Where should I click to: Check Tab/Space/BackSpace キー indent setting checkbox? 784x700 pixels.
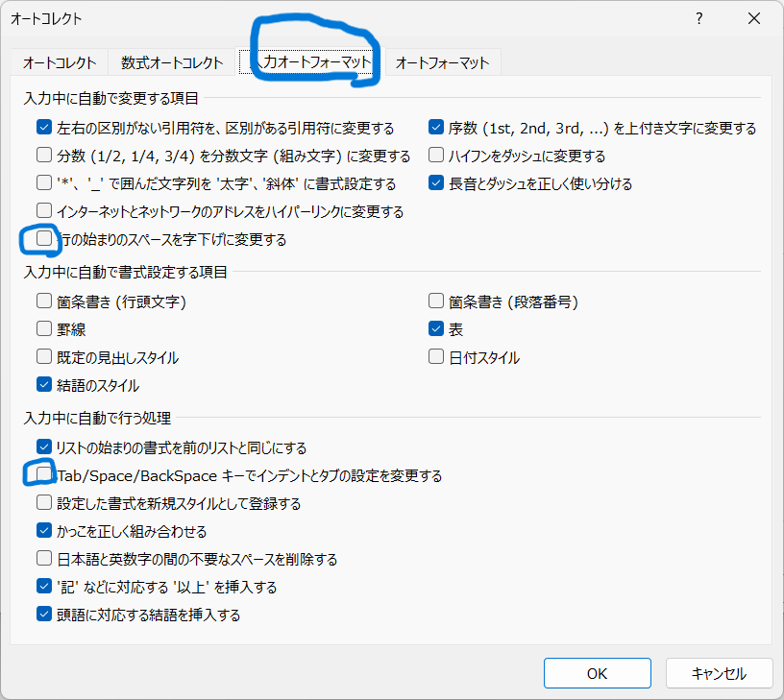pos(44,475)
